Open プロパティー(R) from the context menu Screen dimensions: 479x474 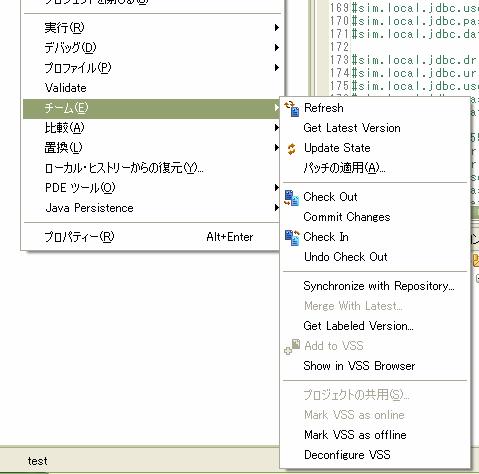(152, 237)
